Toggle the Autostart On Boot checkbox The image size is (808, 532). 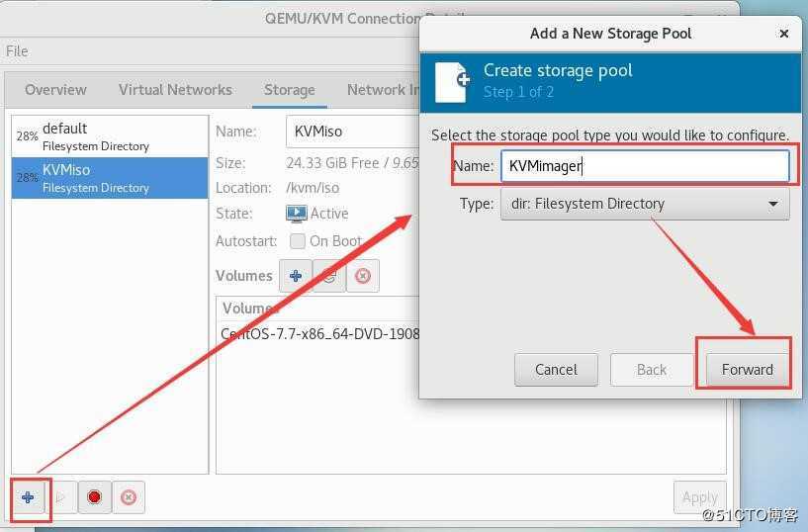coord(298,240)
